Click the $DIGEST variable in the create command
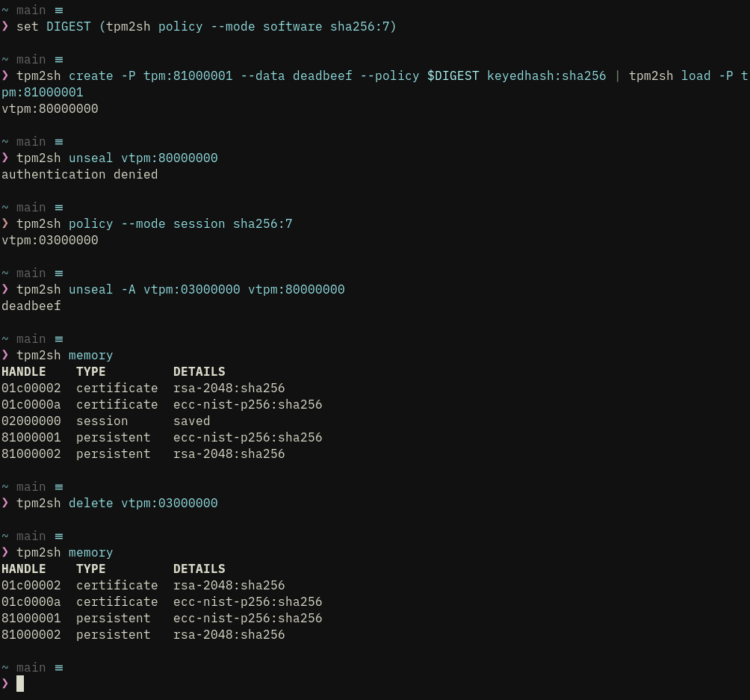Screen dimensions: 750x700 coord(453,76)
